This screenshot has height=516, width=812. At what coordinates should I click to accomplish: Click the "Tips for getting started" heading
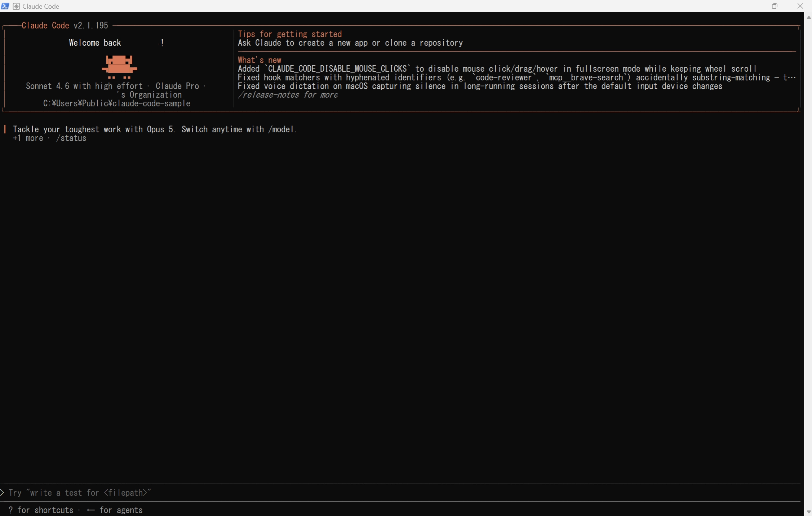point(290,34)
